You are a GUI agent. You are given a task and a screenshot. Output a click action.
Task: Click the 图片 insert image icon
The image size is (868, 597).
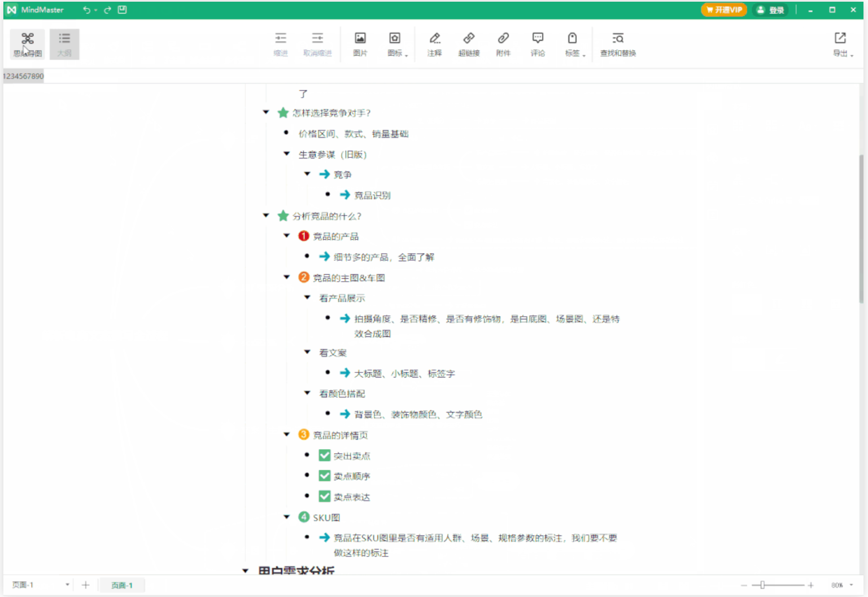click(x=360, y=44)
